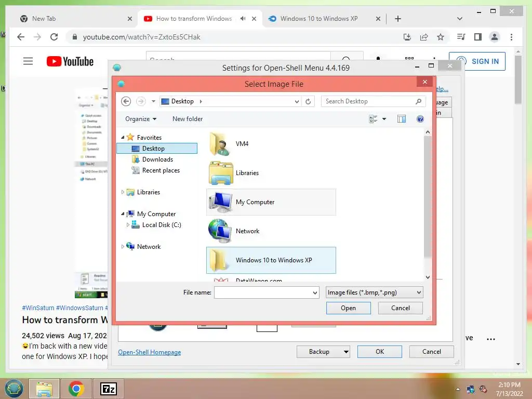This screenshot has height=399, width=532.
Task: Reload the YouTube page
Action: [x=54, y=37]
